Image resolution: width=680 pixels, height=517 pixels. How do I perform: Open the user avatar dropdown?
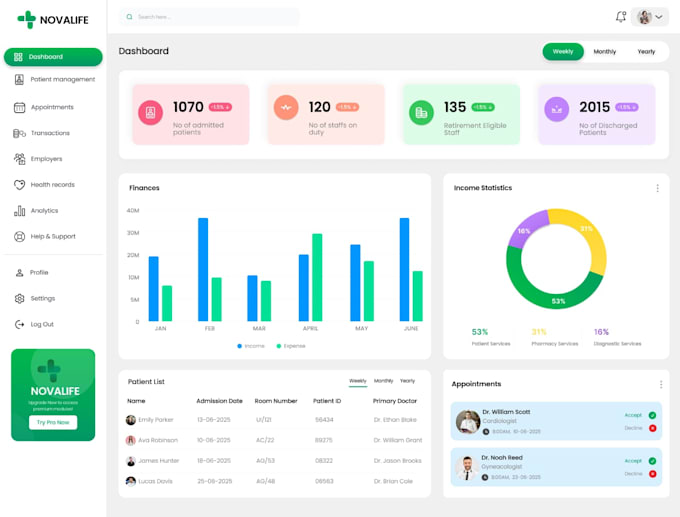pyautogui.click(x=650, y=17)
